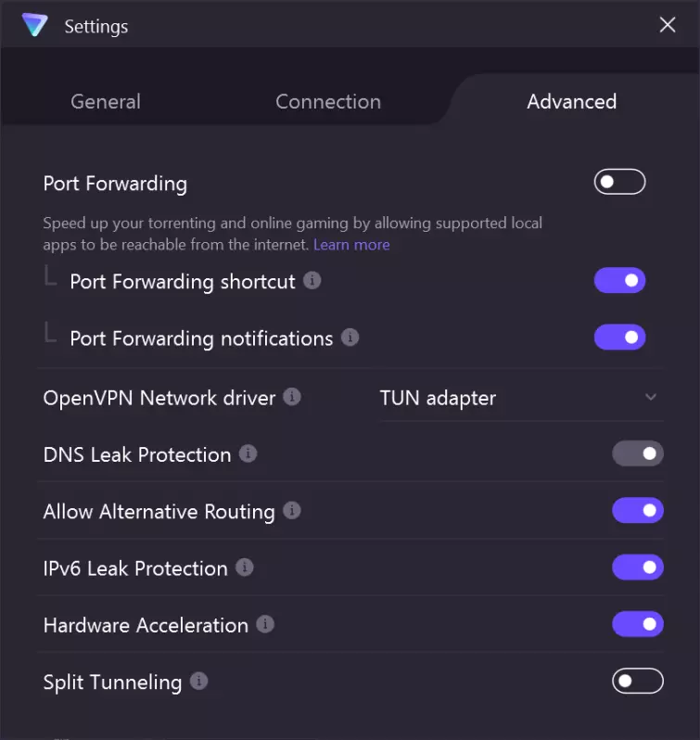Screen dimensions: 700x740
Task: Follow the Learn more link
Action: click(x=351, y=245)
